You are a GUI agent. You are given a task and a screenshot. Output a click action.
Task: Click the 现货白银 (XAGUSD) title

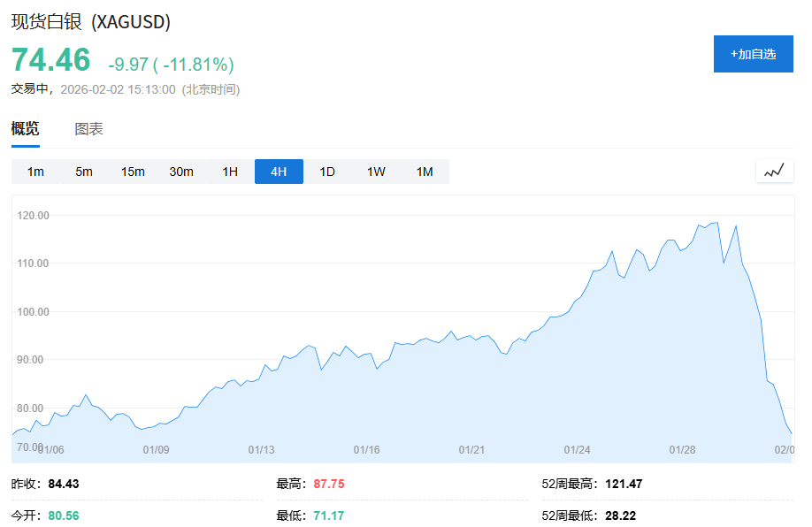(x=91, y=22)
